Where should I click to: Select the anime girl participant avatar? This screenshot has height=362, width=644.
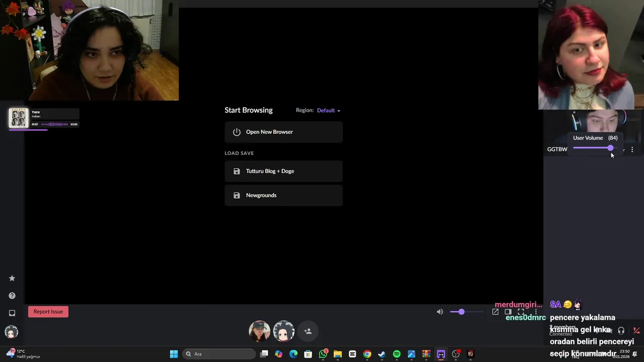coord(284,331)
